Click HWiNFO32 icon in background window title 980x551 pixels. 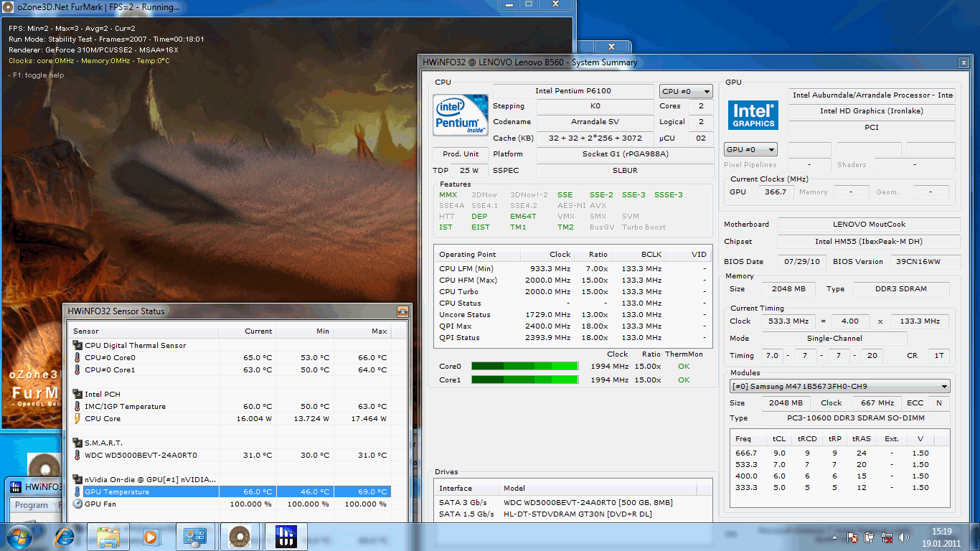(16, 486)
